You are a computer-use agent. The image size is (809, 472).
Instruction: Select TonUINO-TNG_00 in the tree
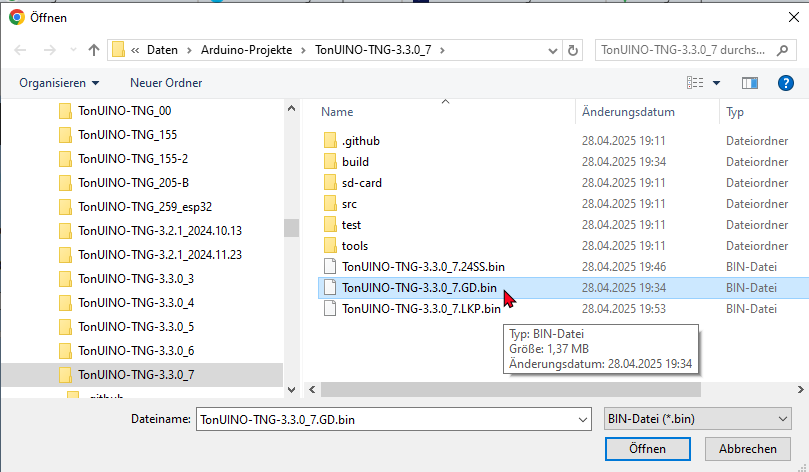124,111
